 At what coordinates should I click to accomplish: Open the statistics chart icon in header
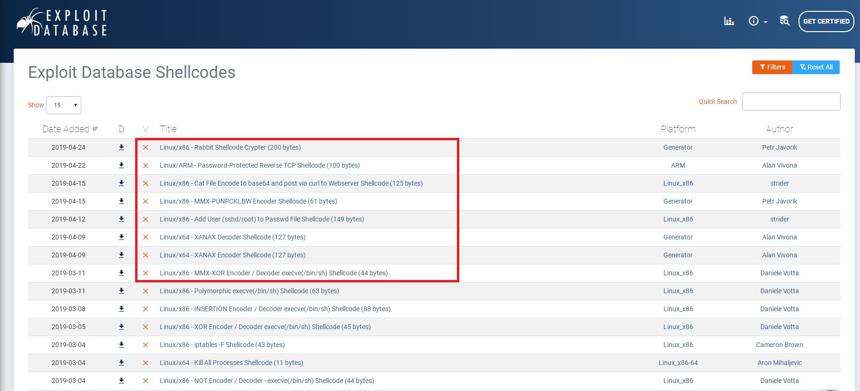pyautogui.click(x=729, y=21)
